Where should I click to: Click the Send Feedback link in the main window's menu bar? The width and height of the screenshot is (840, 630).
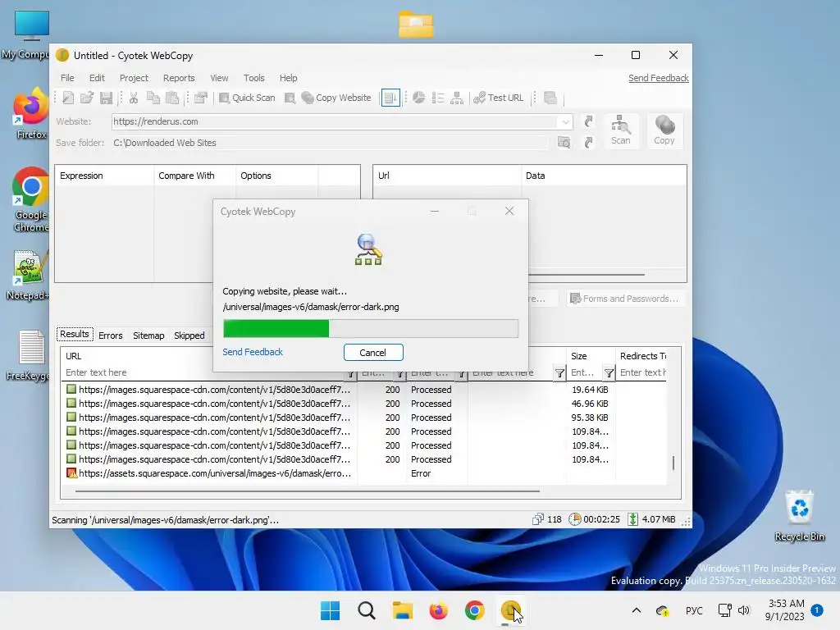click(659, 78)
